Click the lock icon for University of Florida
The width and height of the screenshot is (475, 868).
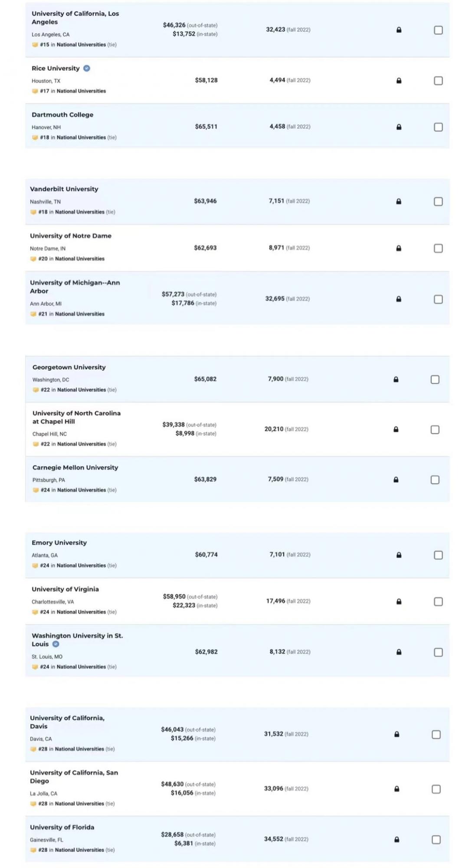(x=396, y=839)
